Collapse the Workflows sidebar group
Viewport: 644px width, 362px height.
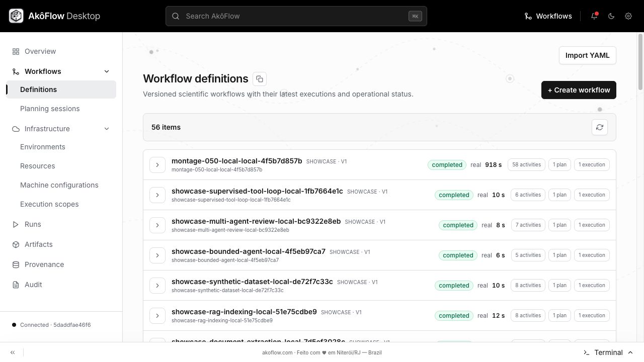point(107,71)
